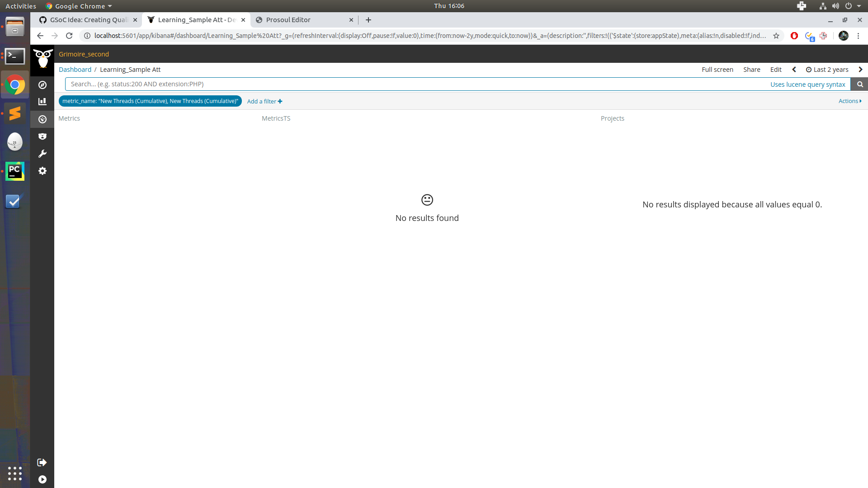The height and width of the screenshot is (488, 868).
Task: Open the Timelion icon in the sidebar
Action: pos(42,136)
